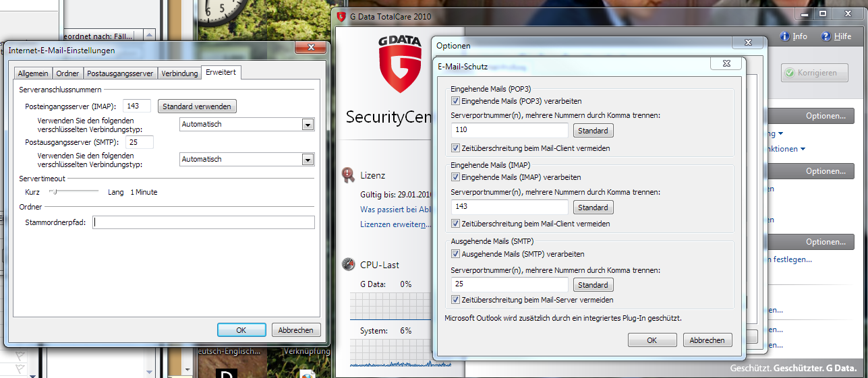Click the 'G Data: 0%' CPU value
The width and height of the screenshot is (868, 378).
pos(386,284)
